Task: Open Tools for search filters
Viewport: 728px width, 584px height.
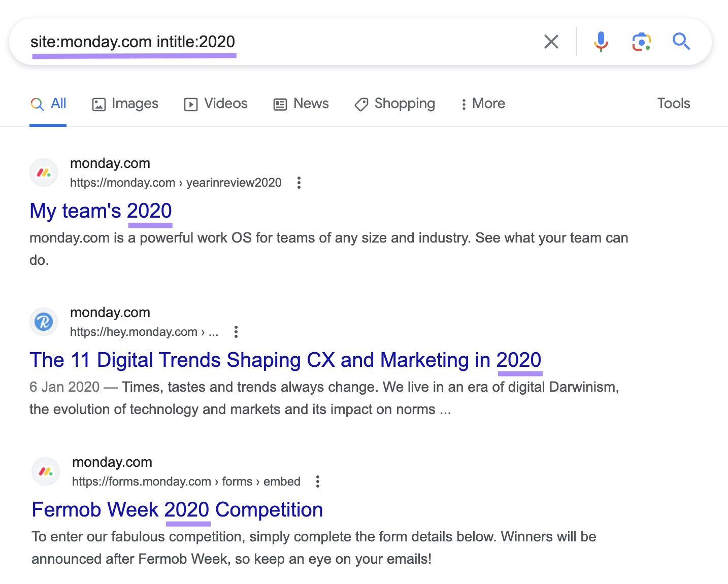Action: pyautogui.click(x=674, y=104)
